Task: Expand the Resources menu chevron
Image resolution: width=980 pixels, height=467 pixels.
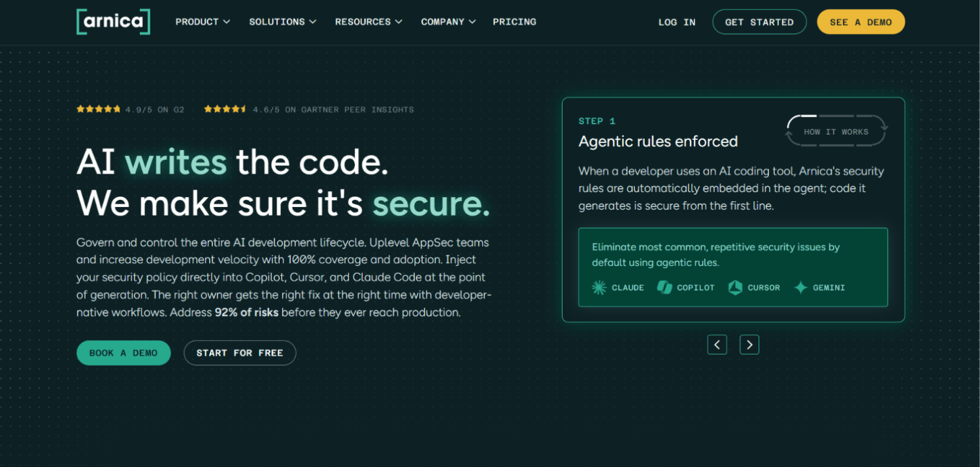Action: pos(399,22)
